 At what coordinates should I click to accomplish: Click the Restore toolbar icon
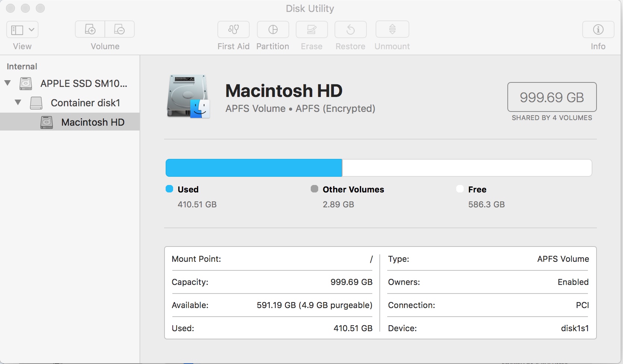click(351, 29)
